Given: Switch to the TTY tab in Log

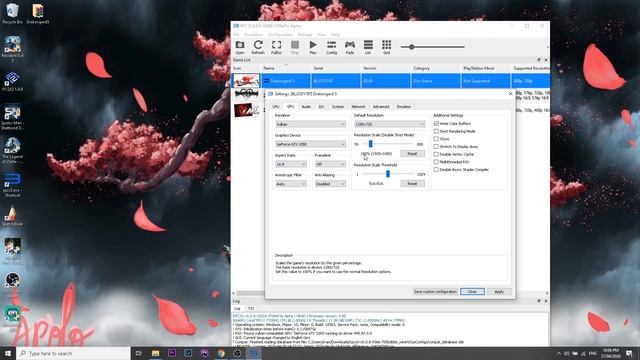Looking at the screenshot, I should point(251,309).
